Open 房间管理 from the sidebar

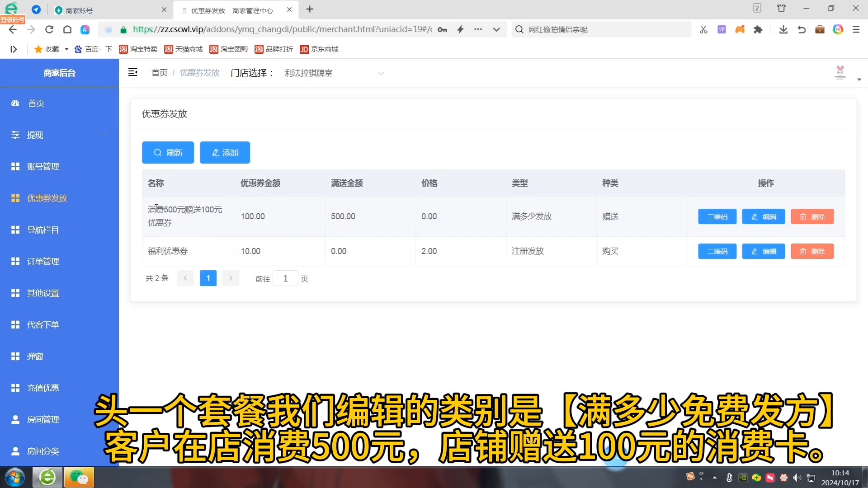[15, 419]
